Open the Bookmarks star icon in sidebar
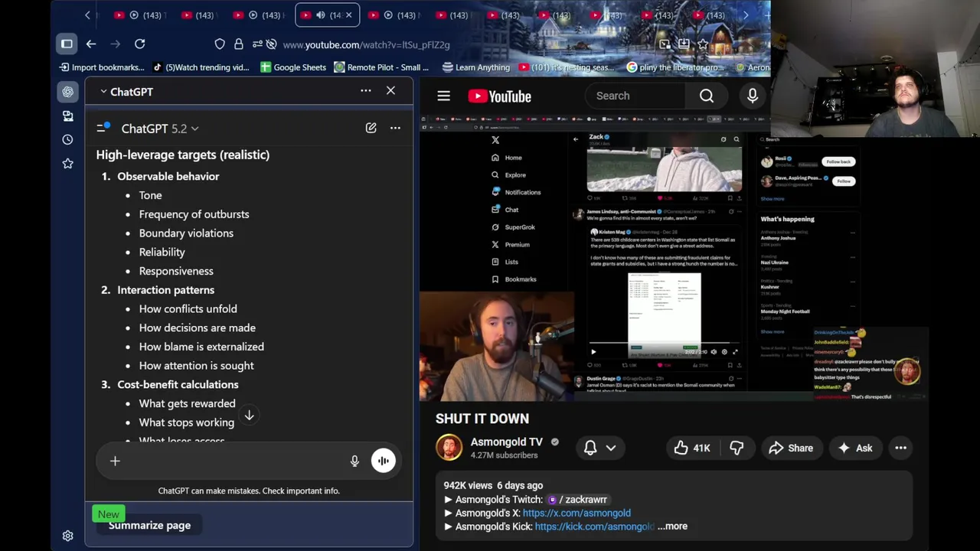 tap(67, 163)
